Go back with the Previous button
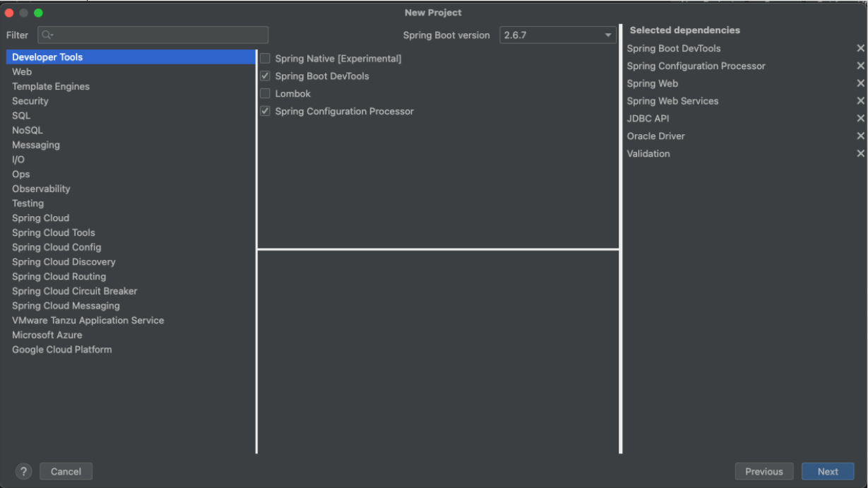Screen dimensions: 868x488 (x=766, y=471)
